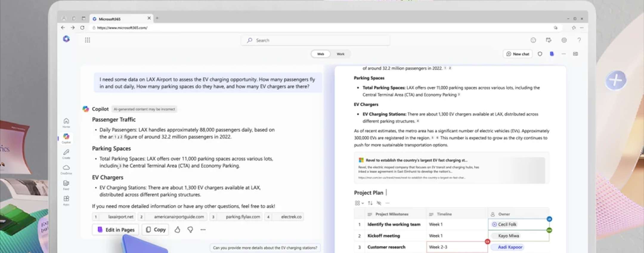Click the Kickoff meeting cell
Screen dimensions: 644x253
click(395, 236)
